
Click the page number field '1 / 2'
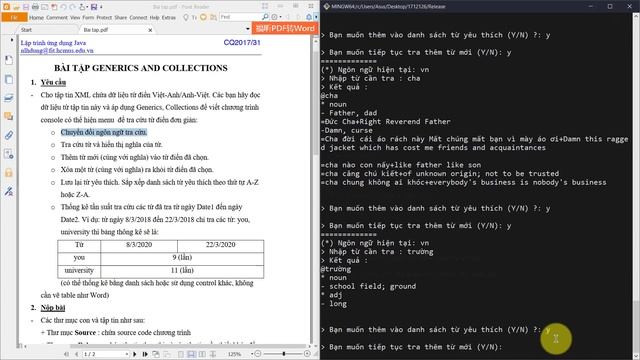point(106,354)
